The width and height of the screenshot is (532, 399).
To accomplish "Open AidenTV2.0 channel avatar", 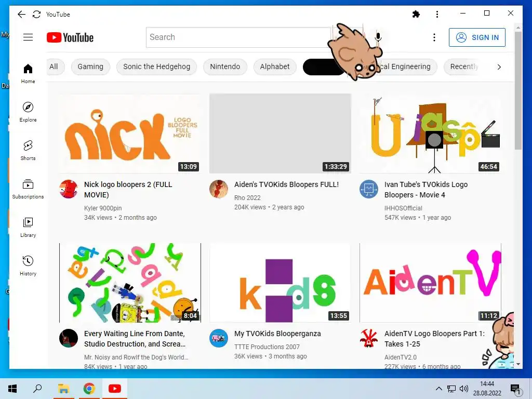I will coord(369,338).
